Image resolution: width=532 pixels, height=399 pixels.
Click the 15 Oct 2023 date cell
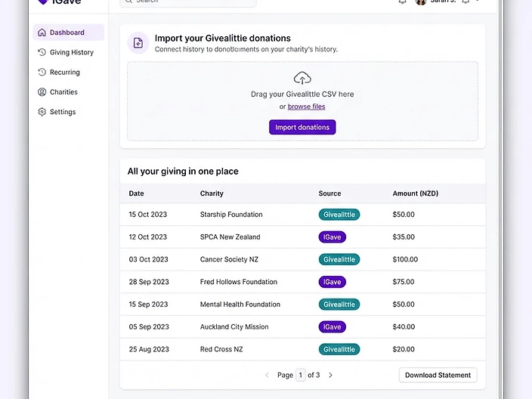tap(148, 215)
